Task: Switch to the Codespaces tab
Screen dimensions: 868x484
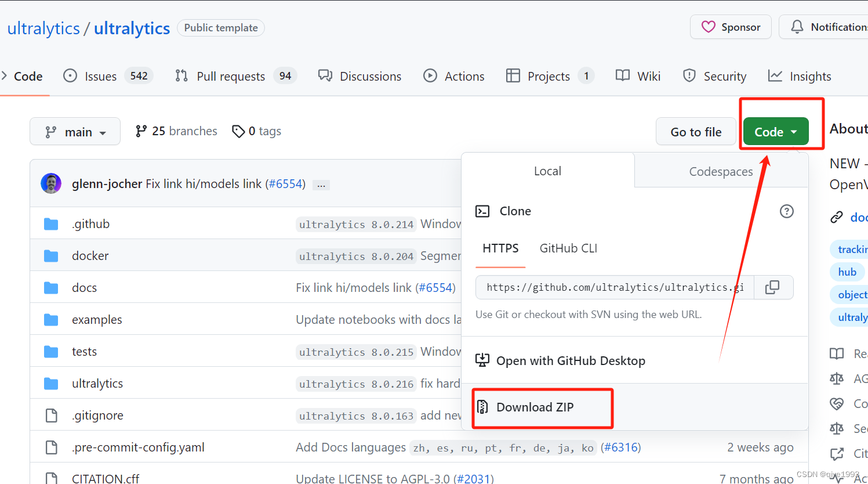Action: click(x=721, y=171)
